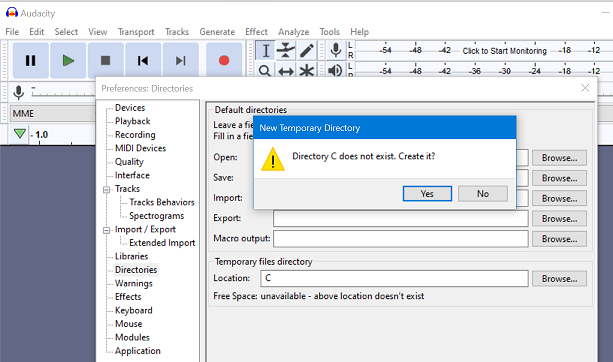Click the Audacity app logo
Image resolution: width=613 pixels, height=362 pixels.
coord(12,13)
